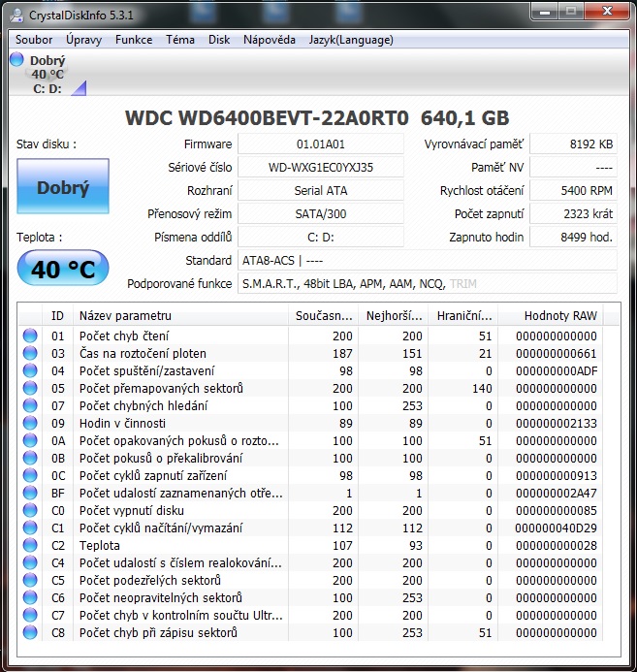Open the Úpravy menu
This screenshot has height=672, width=637.
[83, 40]
